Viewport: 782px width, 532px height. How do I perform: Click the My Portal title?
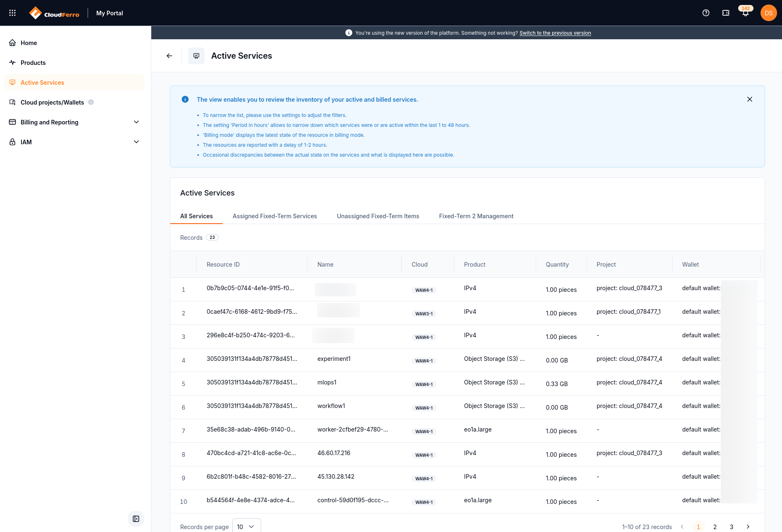click(110, 13)
